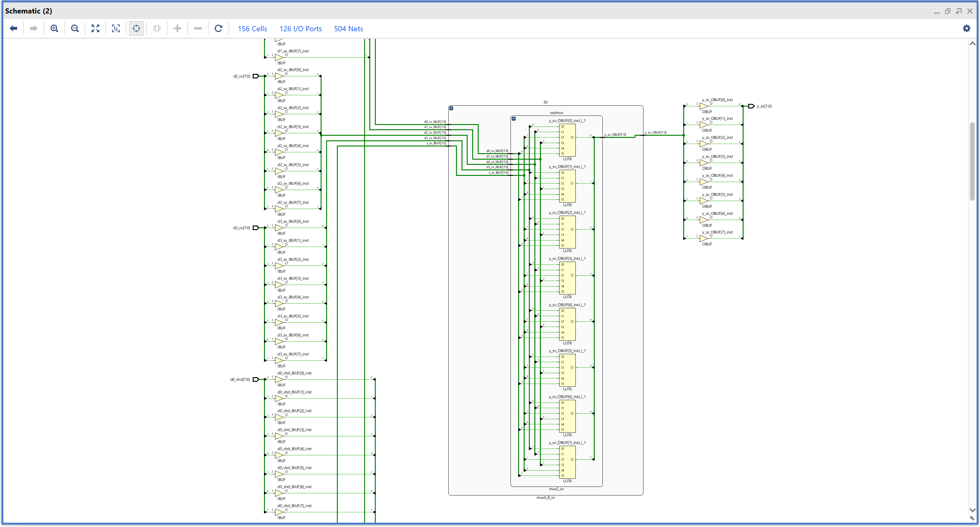Click the vertical scrollbar down arrow
This screenshot has height=527, width=980.
[972, 510]
